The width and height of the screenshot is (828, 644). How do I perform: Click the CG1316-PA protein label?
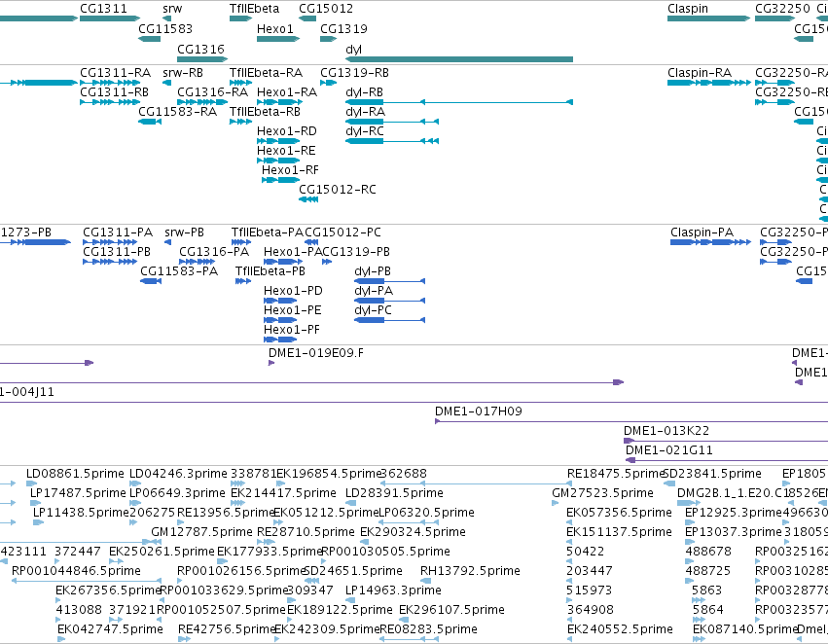214,252
